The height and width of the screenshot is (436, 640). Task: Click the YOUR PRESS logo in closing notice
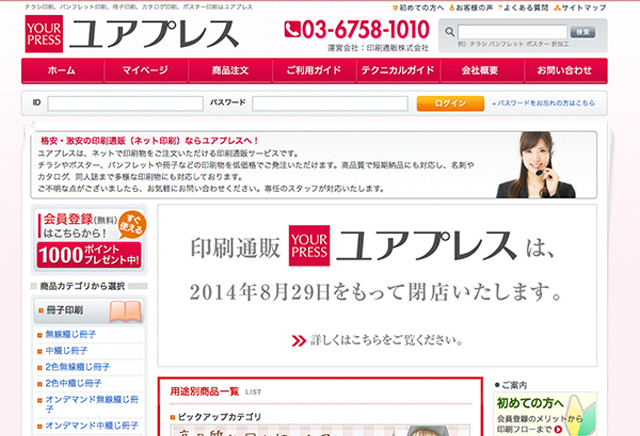(309, 246)
